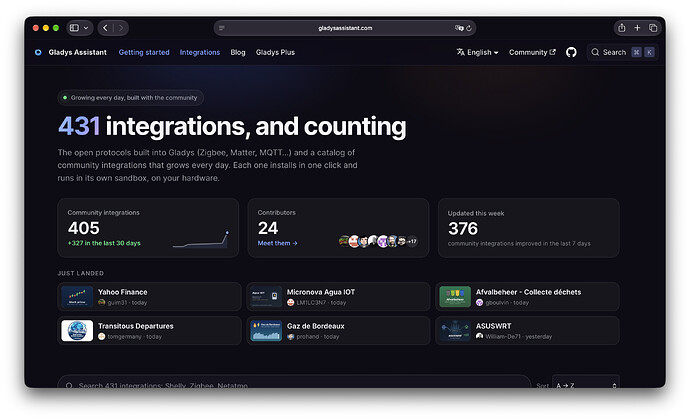Open the Integrations nav item
Viewport: 690px width, 420px height.
[x=200, y=52]
